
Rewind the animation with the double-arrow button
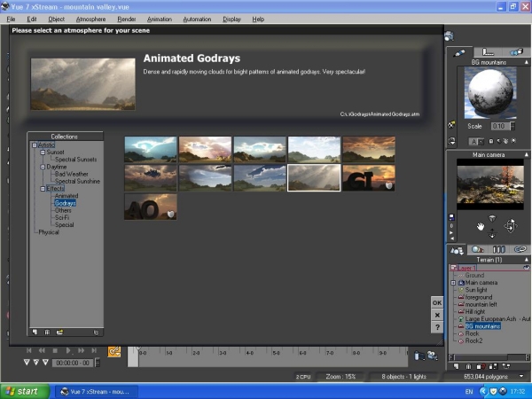(x=42, y=350)
